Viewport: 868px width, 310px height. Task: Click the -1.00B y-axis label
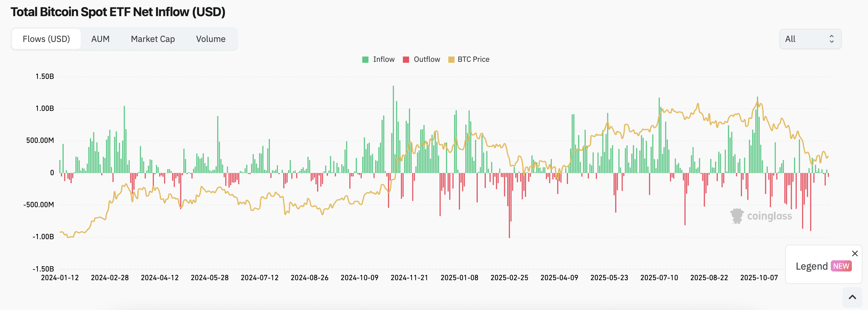(43, 237)
